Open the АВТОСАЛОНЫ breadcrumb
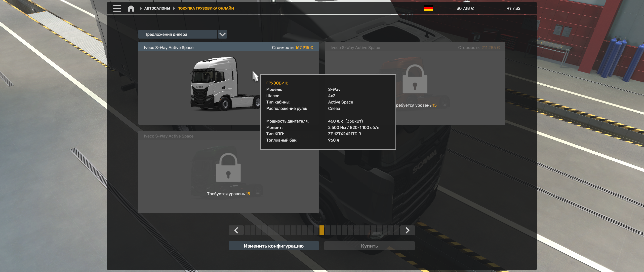644x272 pixels. coord(157,8)
